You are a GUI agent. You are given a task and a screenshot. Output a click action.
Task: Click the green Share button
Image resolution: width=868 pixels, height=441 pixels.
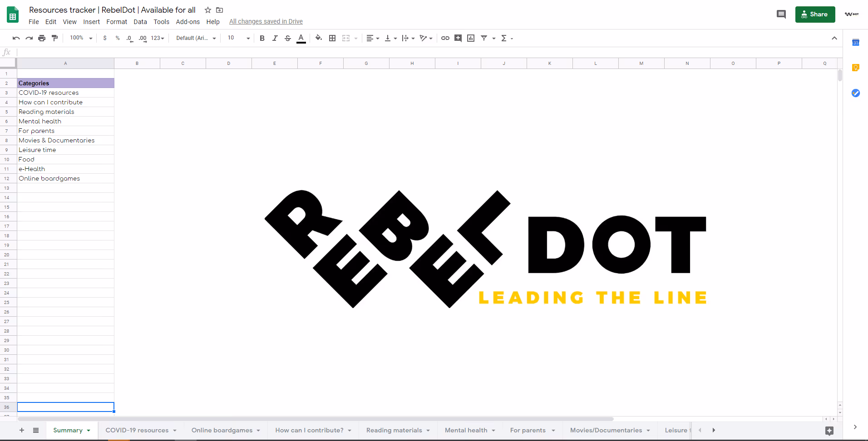(x=815, y=15)
